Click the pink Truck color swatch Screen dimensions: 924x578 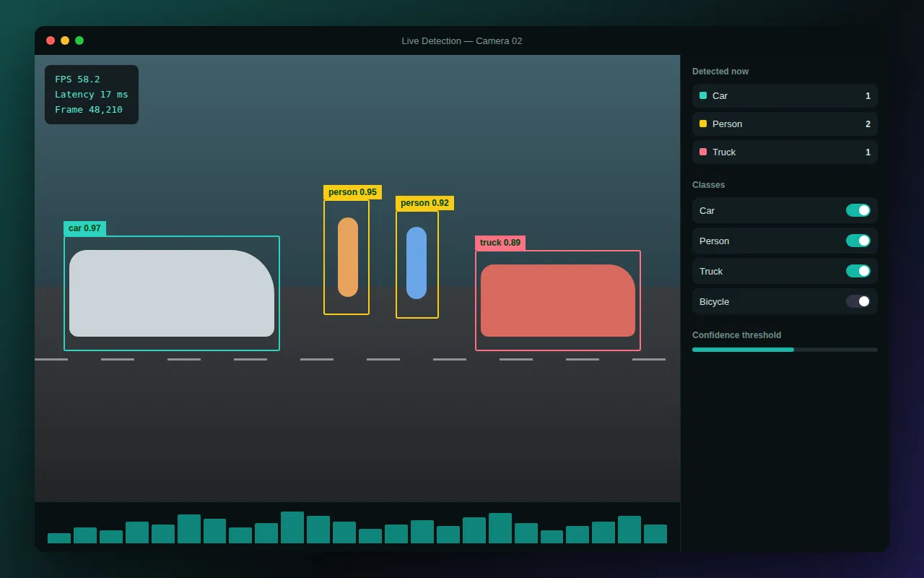pos(703,152)
